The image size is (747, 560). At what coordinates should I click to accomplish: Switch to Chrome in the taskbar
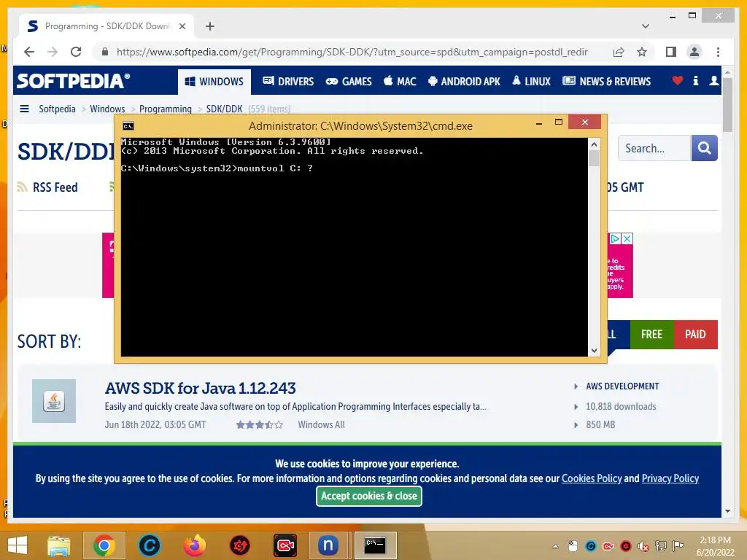[x=104, y=545]
